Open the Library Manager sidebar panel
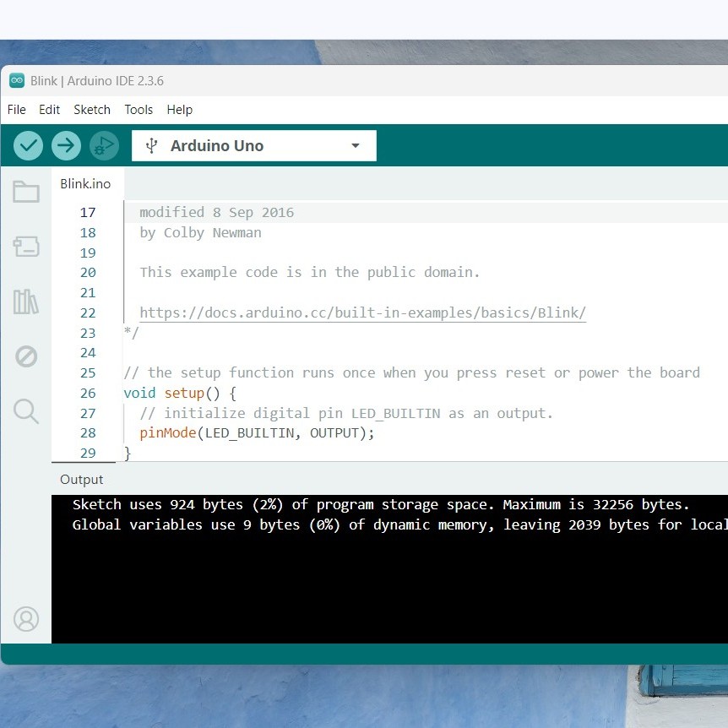The height and width of the screenshot is (728, 728). 25,302
